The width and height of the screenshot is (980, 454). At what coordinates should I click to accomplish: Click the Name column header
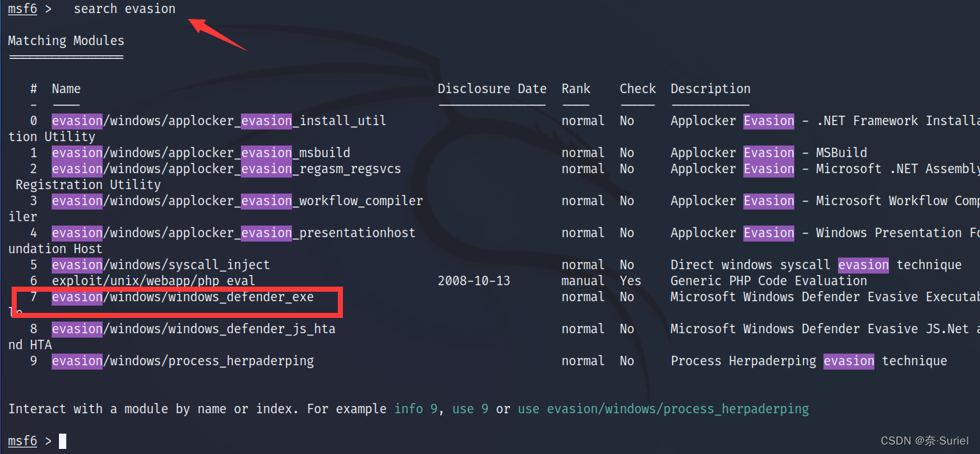[x=66, y=88]
